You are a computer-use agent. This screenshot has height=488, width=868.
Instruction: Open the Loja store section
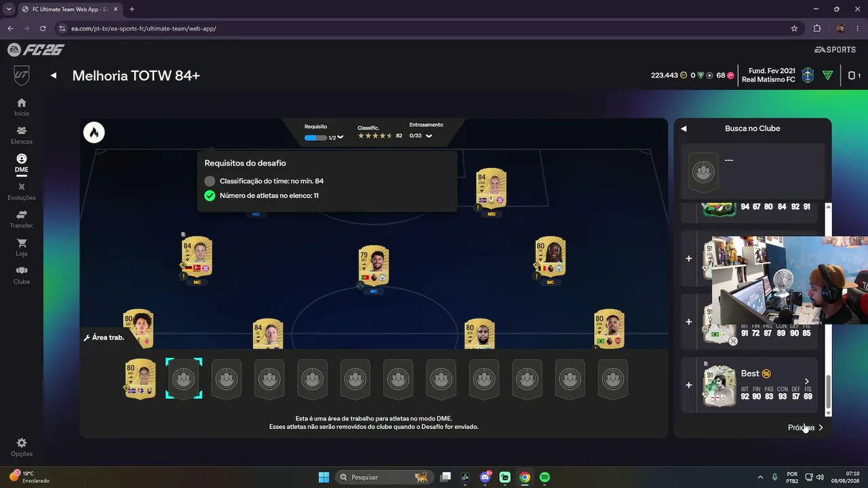point(22,247)
